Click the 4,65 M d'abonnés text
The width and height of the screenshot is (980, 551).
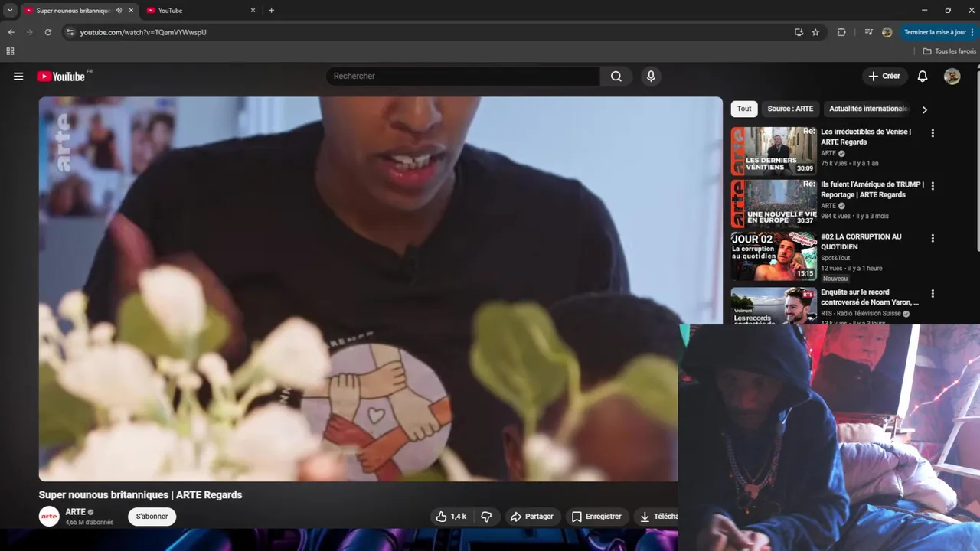tap(89, 523)
